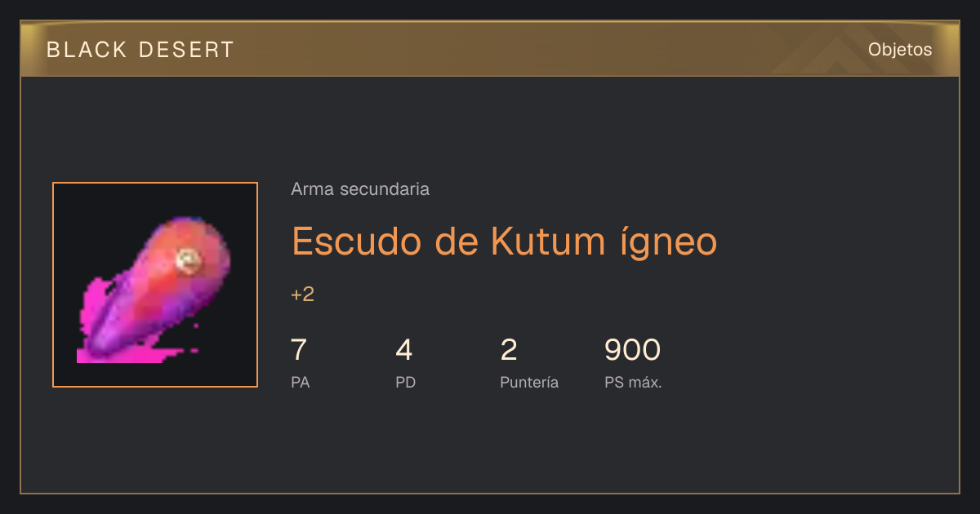Click the PA stat label
The height and width of the screenshot is (514, 980).
pos(300,383)
